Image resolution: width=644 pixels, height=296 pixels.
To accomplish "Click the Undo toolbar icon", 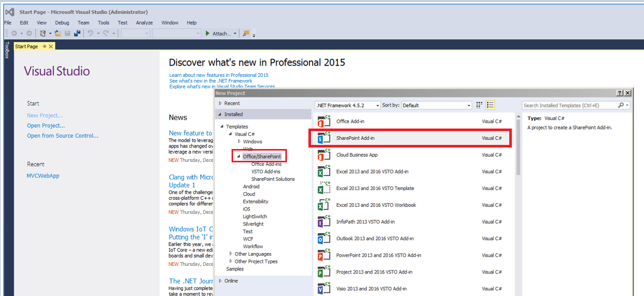I will [x=90, y=33].
